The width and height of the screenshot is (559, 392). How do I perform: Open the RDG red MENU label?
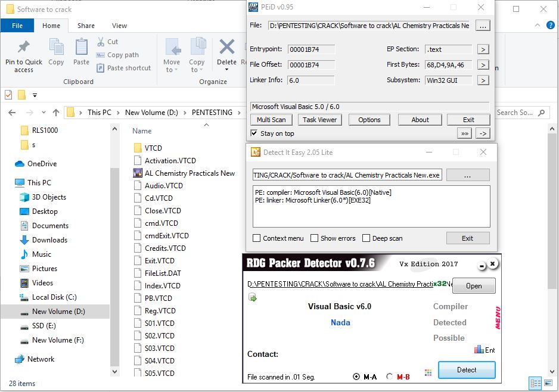pyautogui.click(x=498, y=318)
